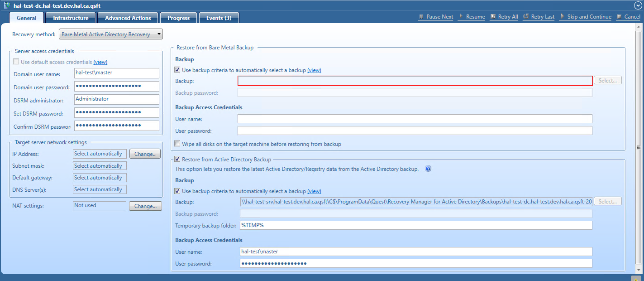Open view link for default access credentials
The image size is (644, 281).
click(x=100, y=62)
